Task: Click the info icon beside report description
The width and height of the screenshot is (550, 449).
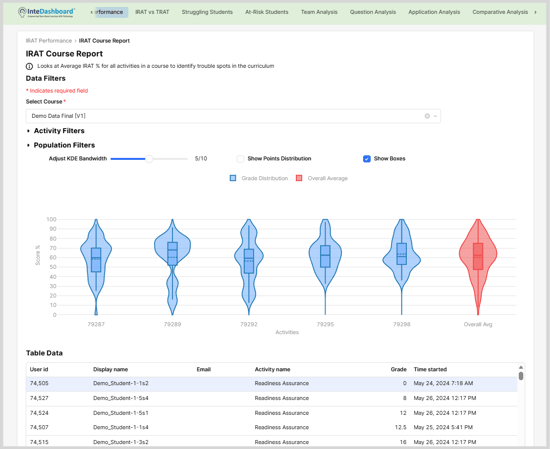Action: tap(29, 66)
